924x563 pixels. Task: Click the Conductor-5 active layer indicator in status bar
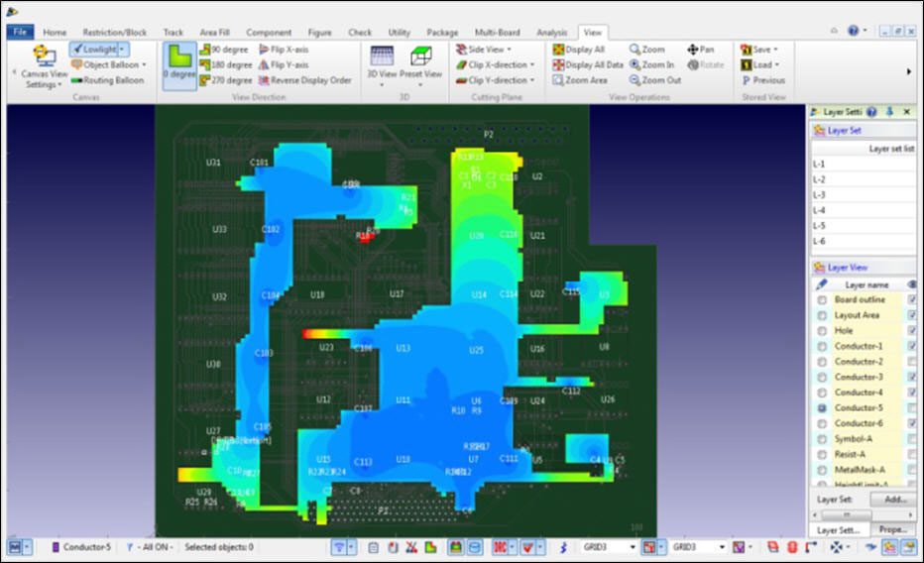point(81,547)
